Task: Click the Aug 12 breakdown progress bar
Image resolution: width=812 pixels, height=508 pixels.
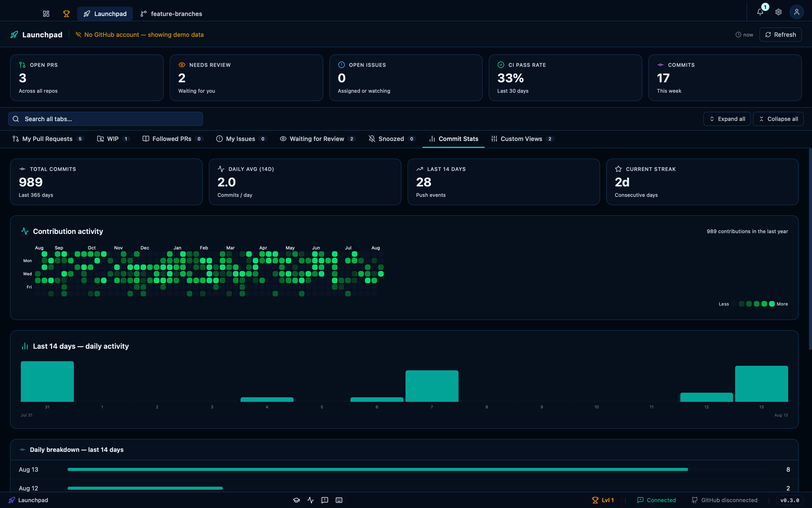Action: [145, 488]
